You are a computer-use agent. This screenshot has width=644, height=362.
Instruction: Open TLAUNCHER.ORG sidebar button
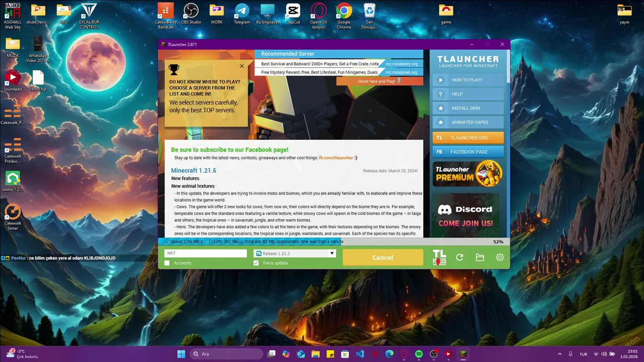(468, 138)
